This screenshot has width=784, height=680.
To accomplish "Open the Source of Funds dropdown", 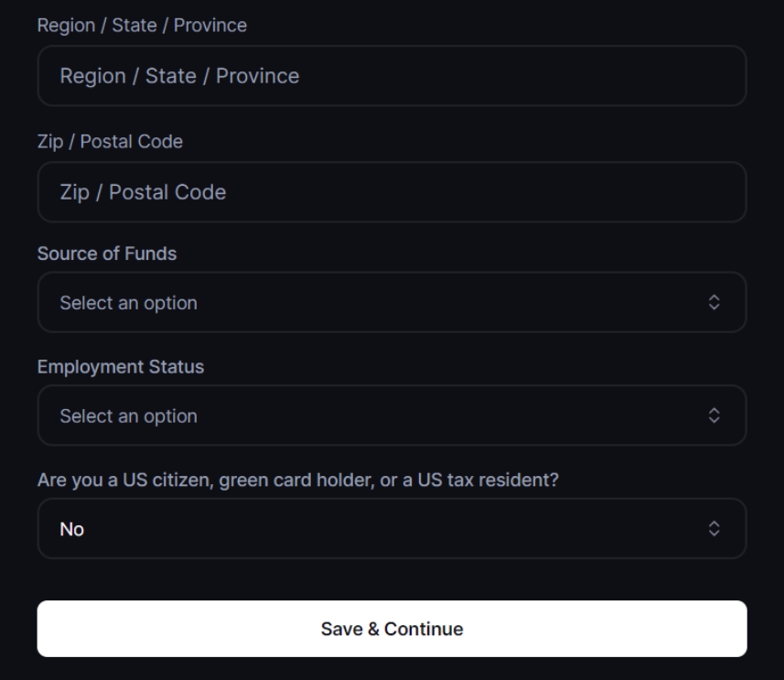I will [392, 302].
